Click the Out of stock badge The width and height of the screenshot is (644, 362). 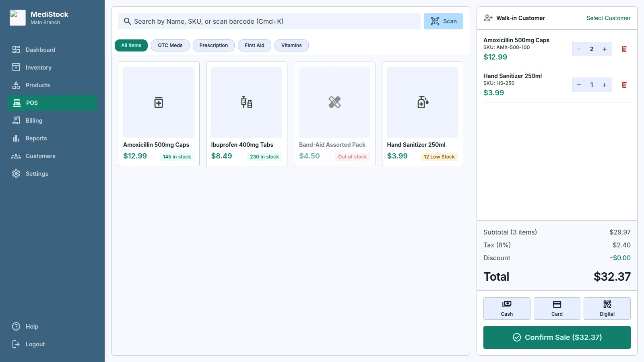(x=353, y=157)
